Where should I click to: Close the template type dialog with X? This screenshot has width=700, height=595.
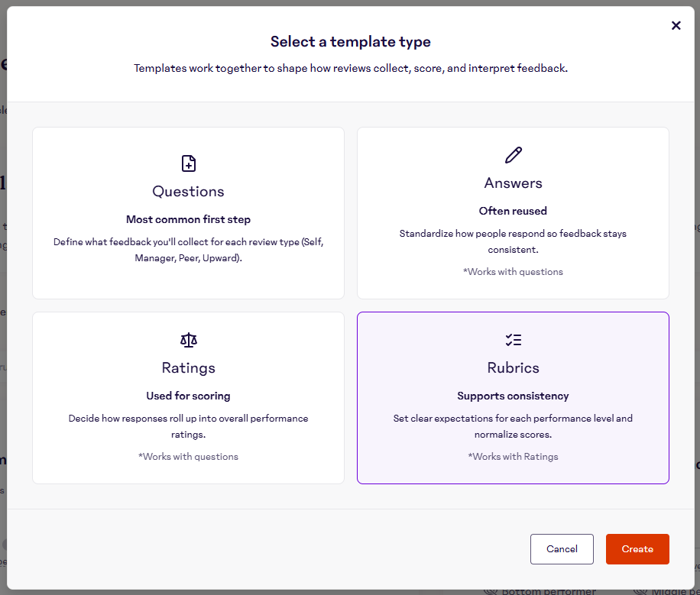point(676,25)
